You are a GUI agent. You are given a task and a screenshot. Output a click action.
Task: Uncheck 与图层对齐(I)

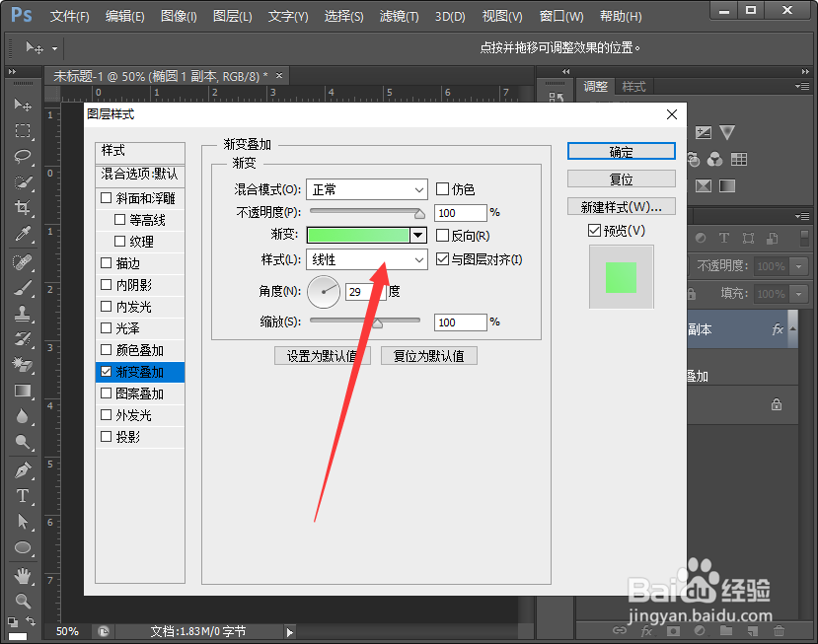[x=442, y=258]
